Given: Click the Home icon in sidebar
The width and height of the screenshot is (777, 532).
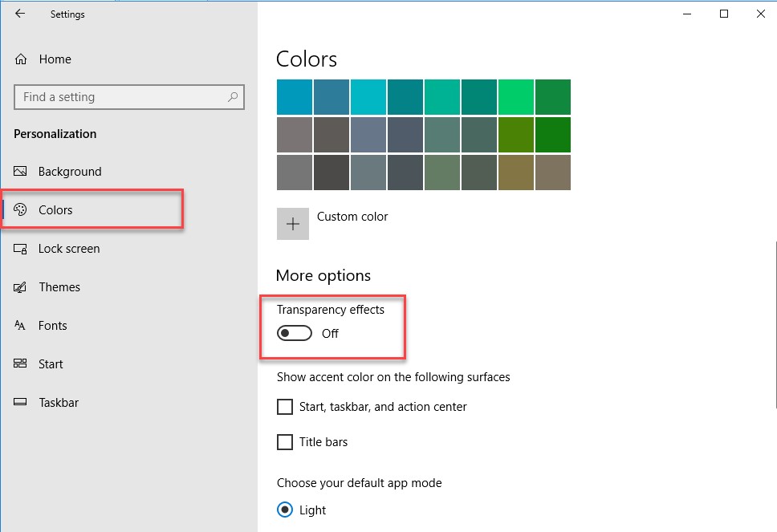Looking at the screenshot, I should (21, 59).
